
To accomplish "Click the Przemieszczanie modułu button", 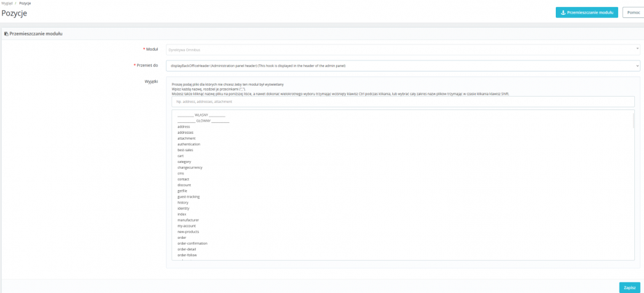I will click(x=587, y=12).
